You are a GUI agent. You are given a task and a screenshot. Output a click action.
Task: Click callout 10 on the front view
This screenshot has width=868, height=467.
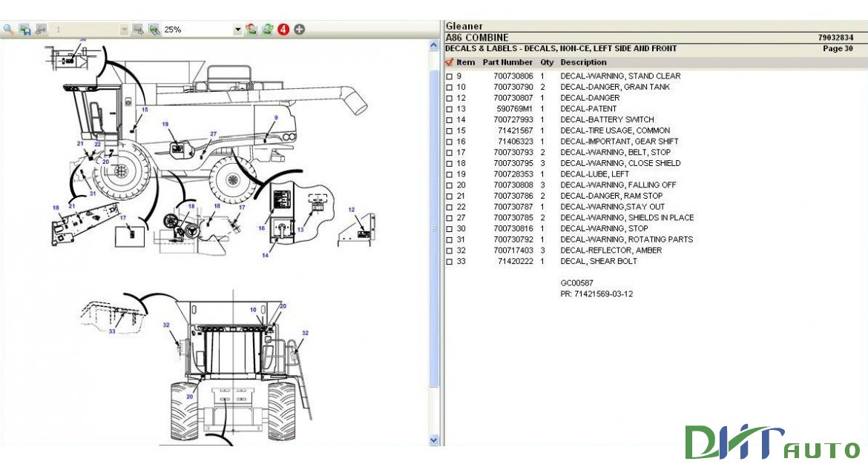(253, 310)
